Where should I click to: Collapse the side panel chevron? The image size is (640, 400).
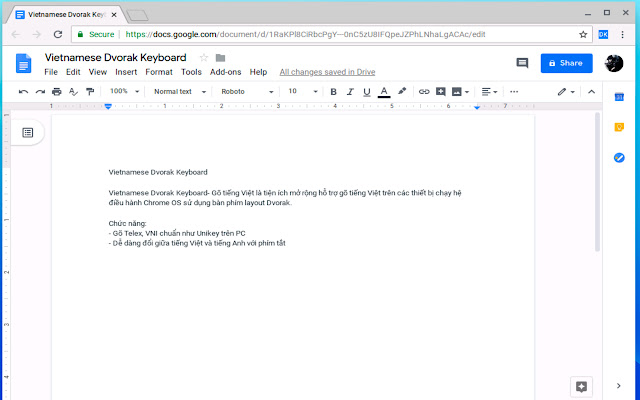tap(619, 386)
